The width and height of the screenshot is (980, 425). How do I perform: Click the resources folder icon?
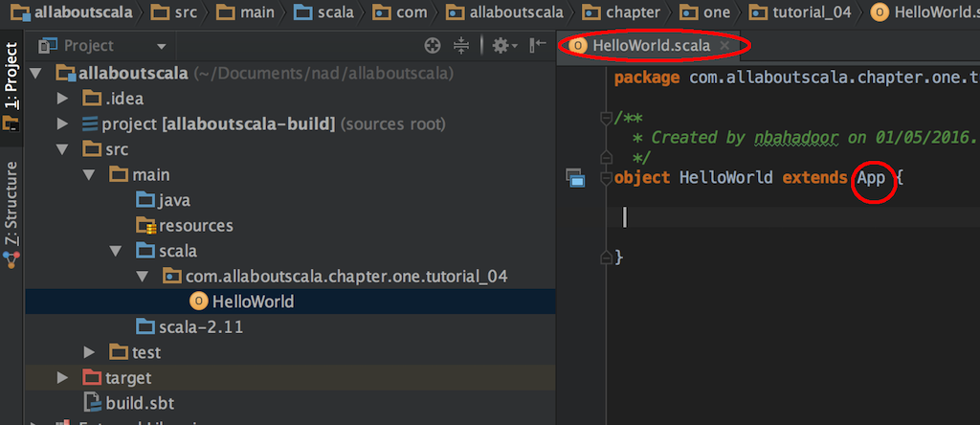(x=145, y=226)
